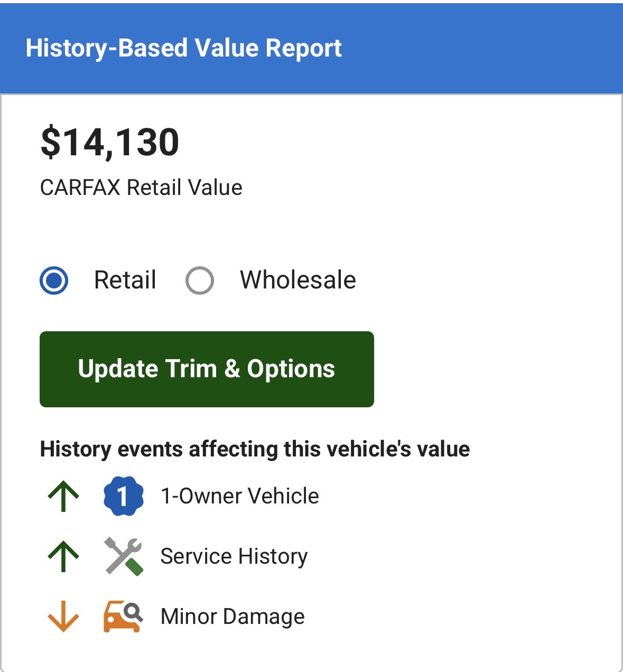623x672 pixels.
Task: Click the CARFAX Retail Value label
Action: pos(141,188)
